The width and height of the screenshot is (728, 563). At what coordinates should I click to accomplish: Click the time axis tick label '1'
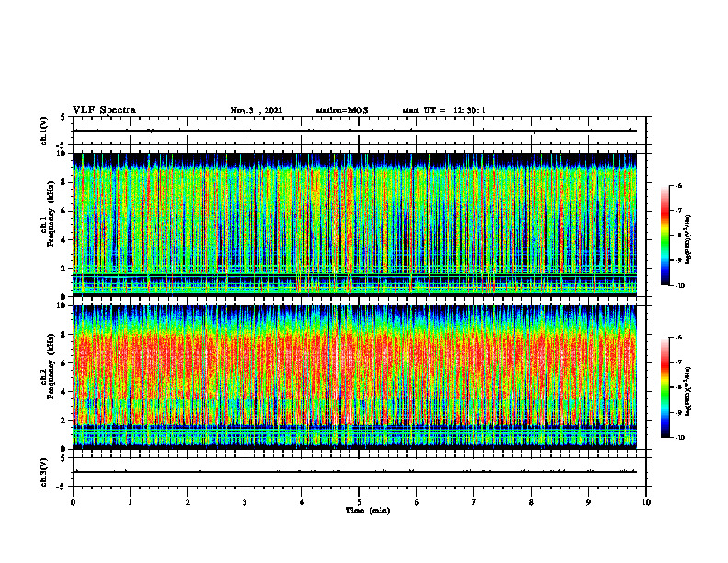(130, 502)
